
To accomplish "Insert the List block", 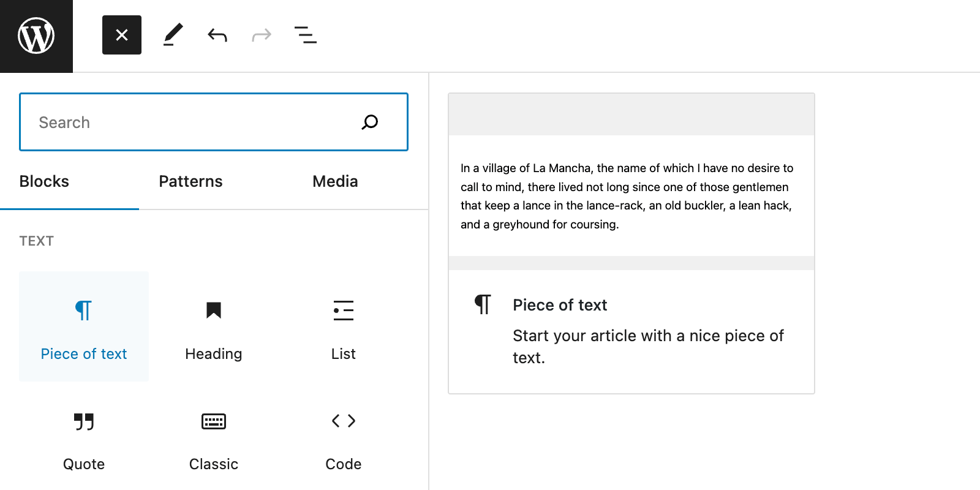I will click(344, 326).
